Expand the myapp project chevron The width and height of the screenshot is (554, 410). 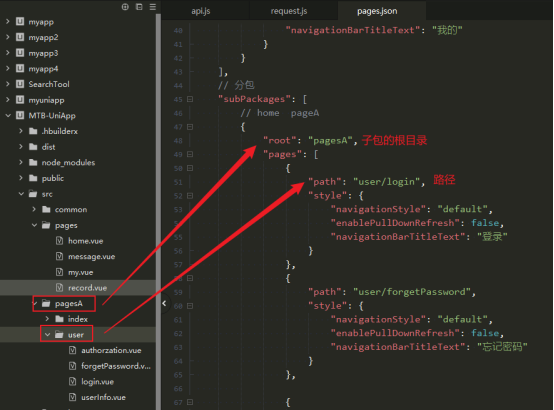point(8,22)
